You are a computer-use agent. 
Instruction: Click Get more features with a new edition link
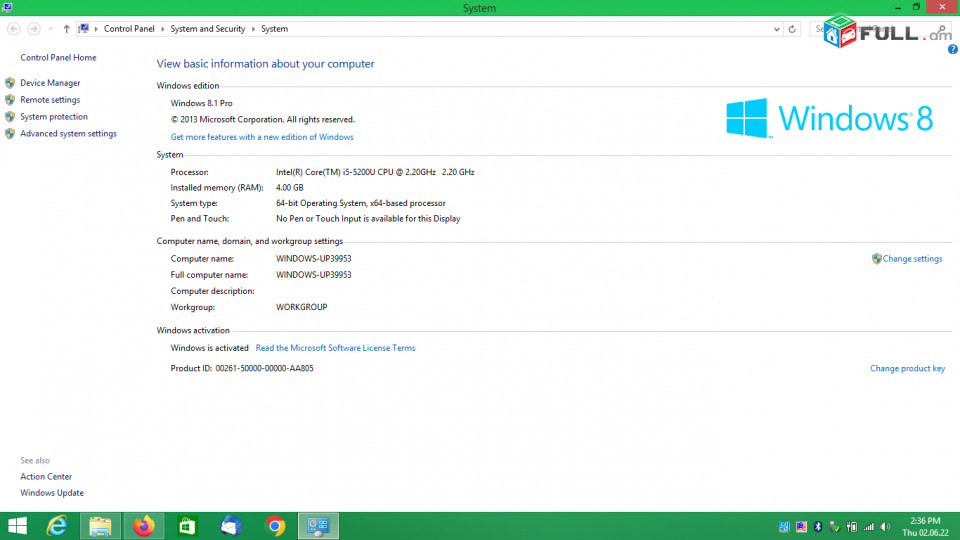[262, 137]
